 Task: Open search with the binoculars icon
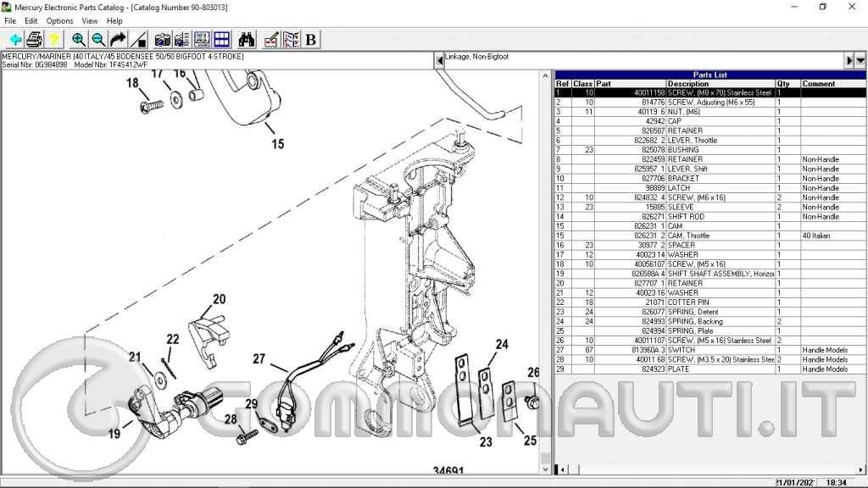click(x=247, y=39)
